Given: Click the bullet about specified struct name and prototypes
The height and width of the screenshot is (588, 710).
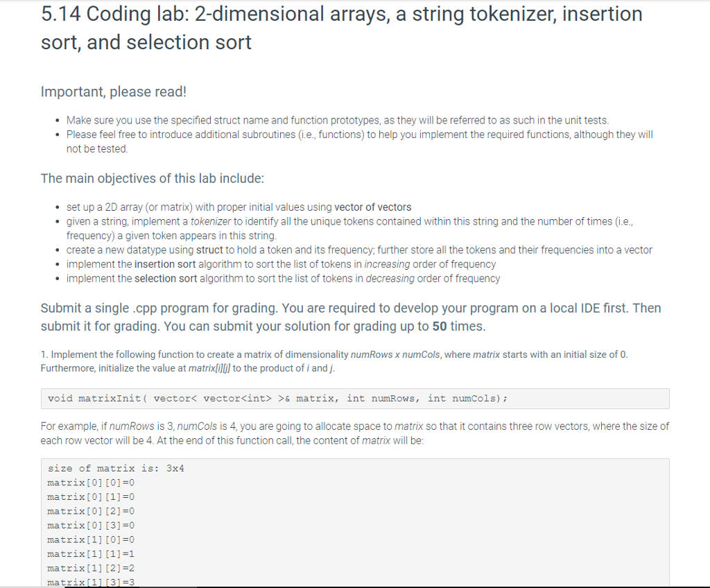Looking at the screenshot, I should pyautogui.click(x=338, y=121).
